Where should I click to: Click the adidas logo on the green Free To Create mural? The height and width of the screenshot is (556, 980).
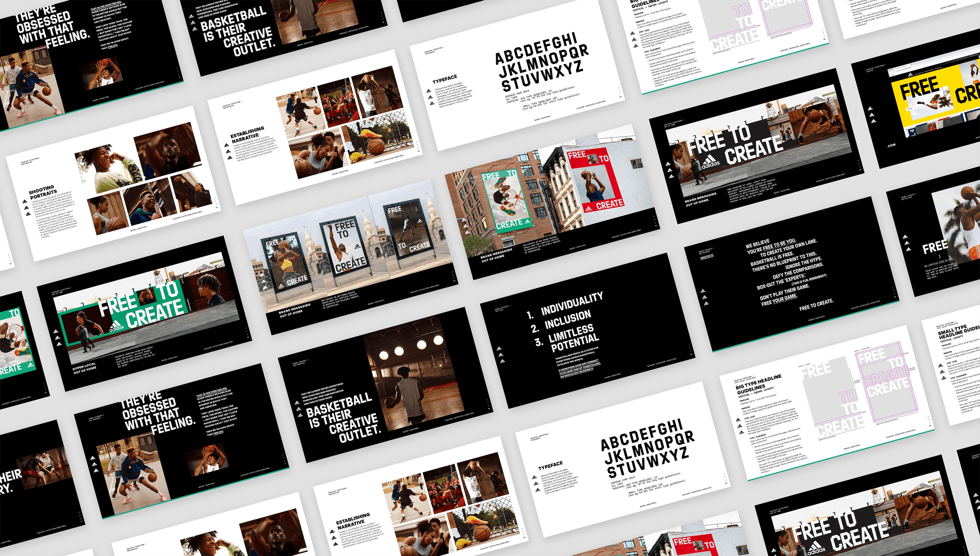[x=116, y=326]
